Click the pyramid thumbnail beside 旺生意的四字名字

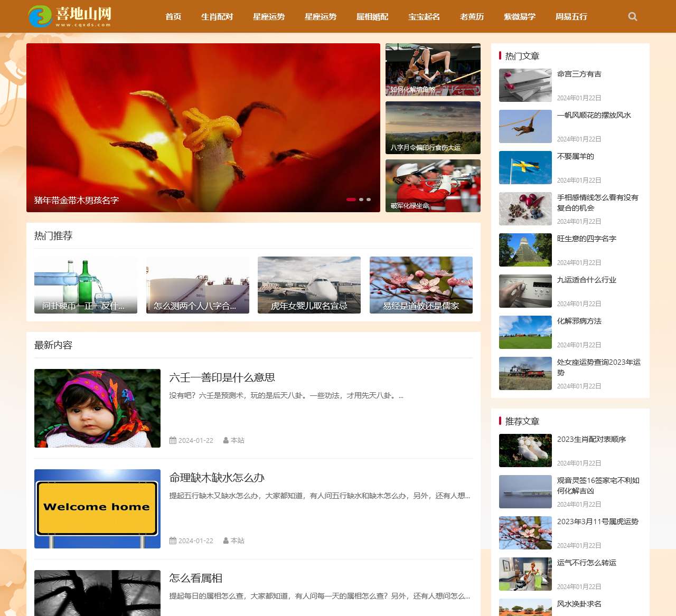coord(525,250)
